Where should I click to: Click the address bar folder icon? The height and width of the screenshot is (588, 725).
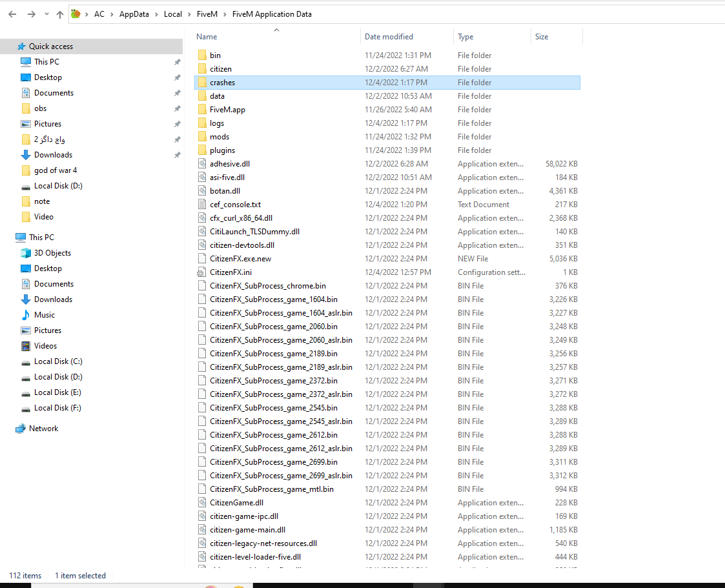[76, 14]
